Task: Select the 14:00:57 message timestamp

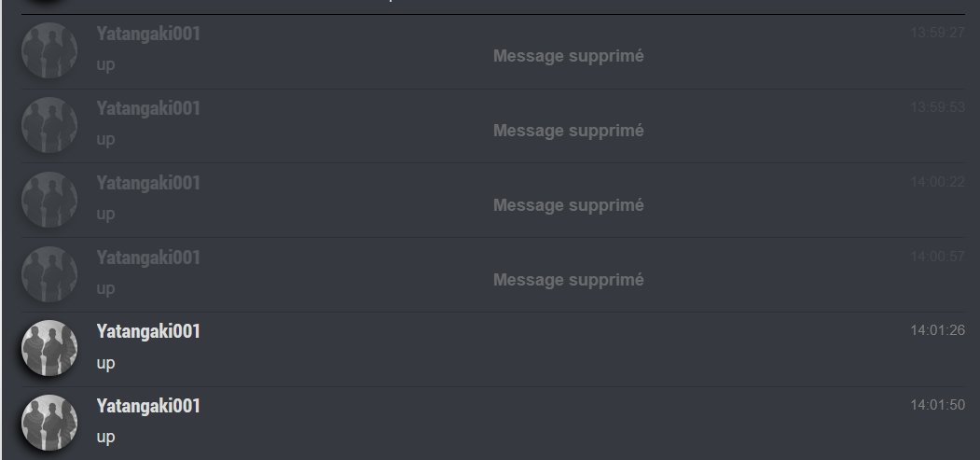Action: [937, 255]
